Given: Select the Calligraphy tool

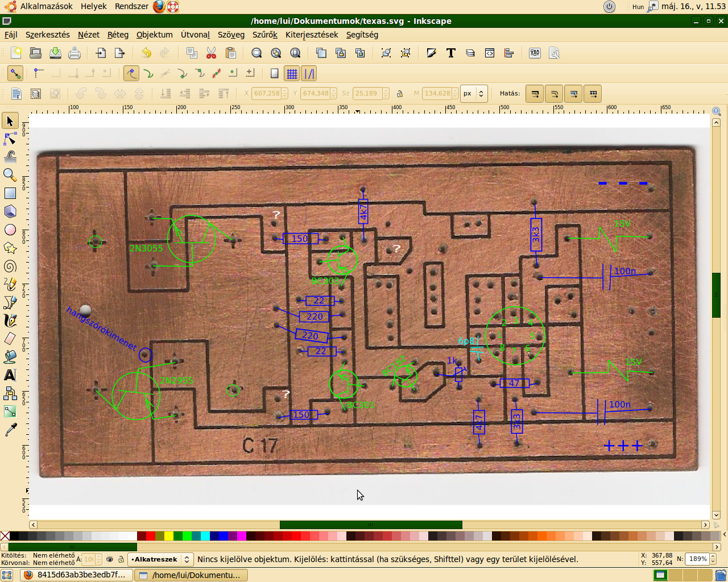Looking at the screenshot, I should (x=10, y=321).
